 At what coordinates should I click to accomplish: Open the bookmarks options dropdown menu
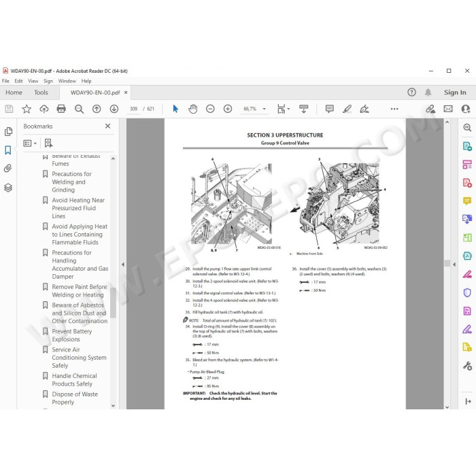pyautogui.click(x=30, y=143)
